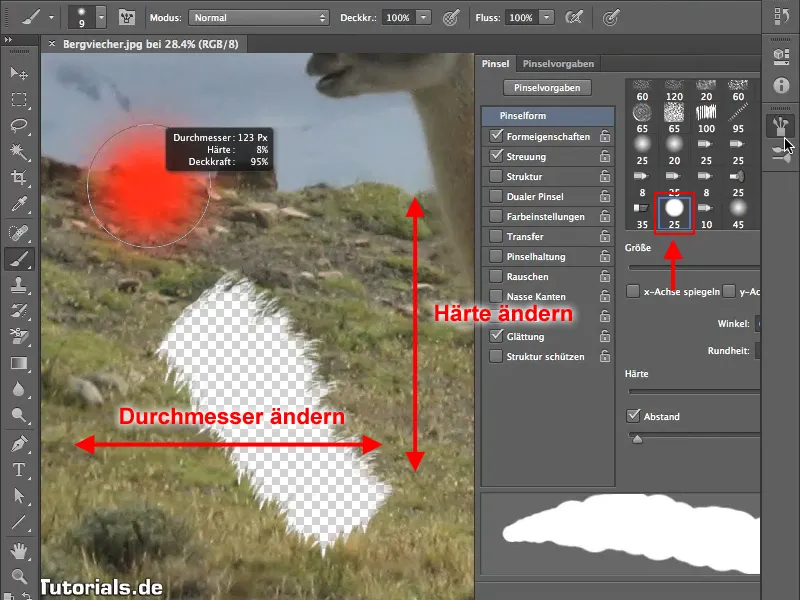
Task: Toggle pressure for size icon
Action: pyautogui.click(x=611, y=18)
